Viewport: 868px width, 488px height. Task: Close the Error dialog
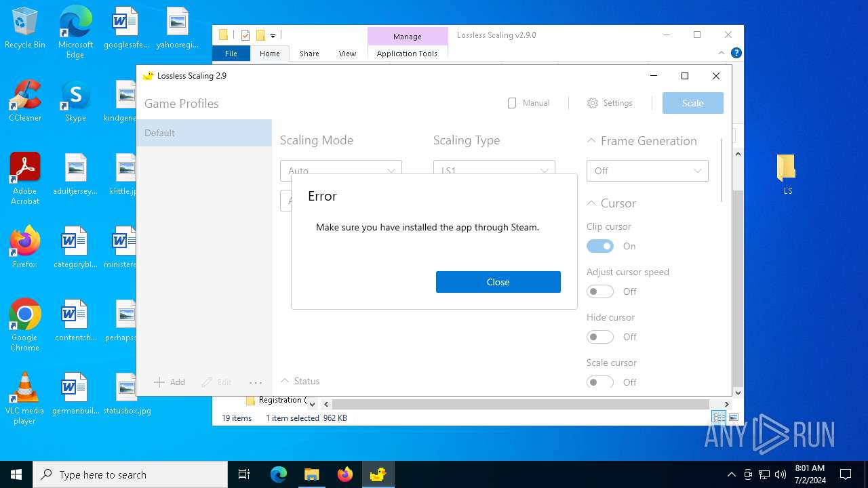click(x=498, y=282)
